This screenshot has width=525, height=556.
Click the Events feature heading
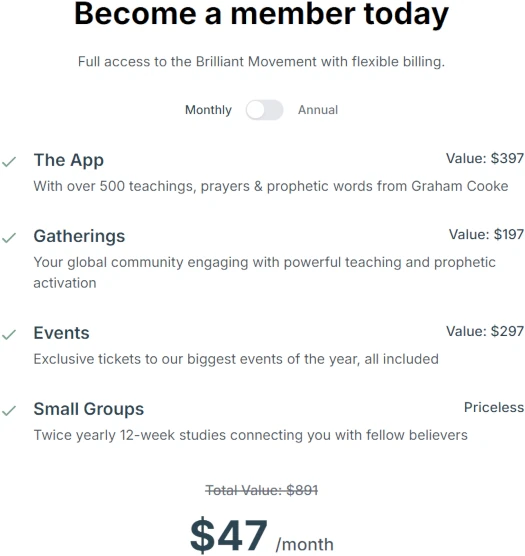pos(62,333)
